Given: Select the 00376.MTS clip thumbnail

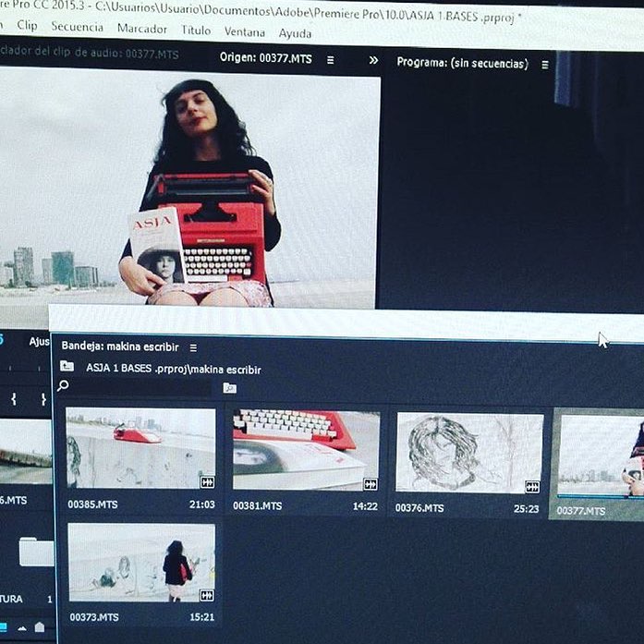Looking at the screenshot, I should coord(469,453).
